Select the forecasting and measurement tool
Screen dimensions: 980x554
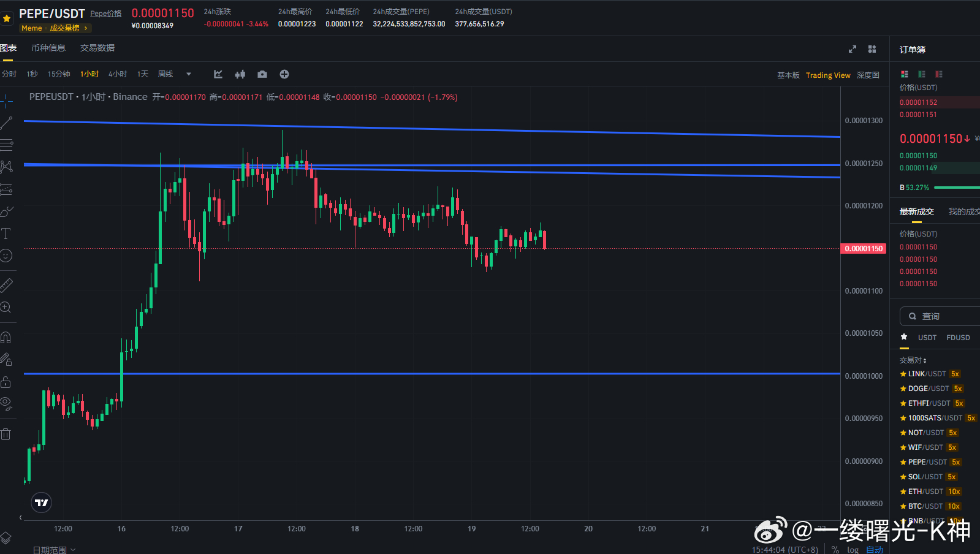point(6,189)
